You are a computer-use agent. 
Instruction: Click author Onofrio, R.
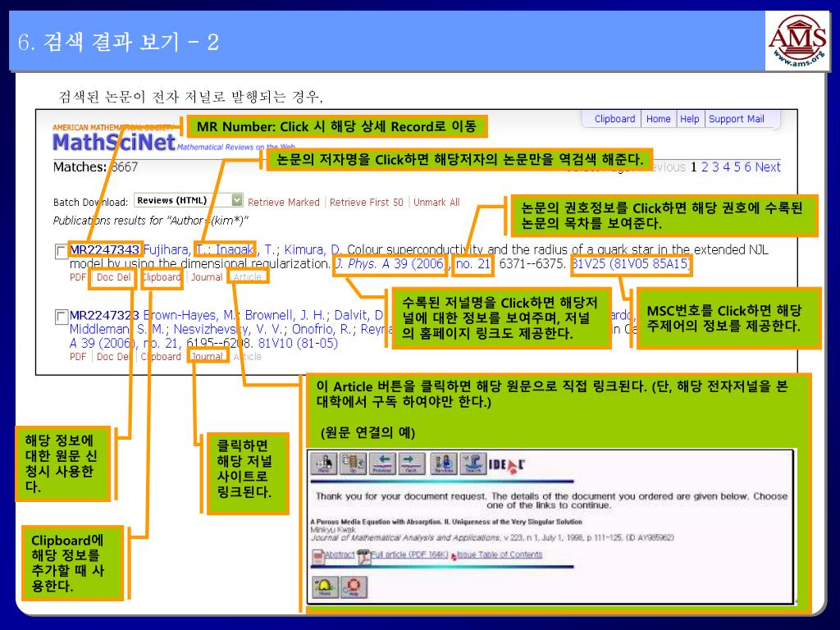click(323, 329)
